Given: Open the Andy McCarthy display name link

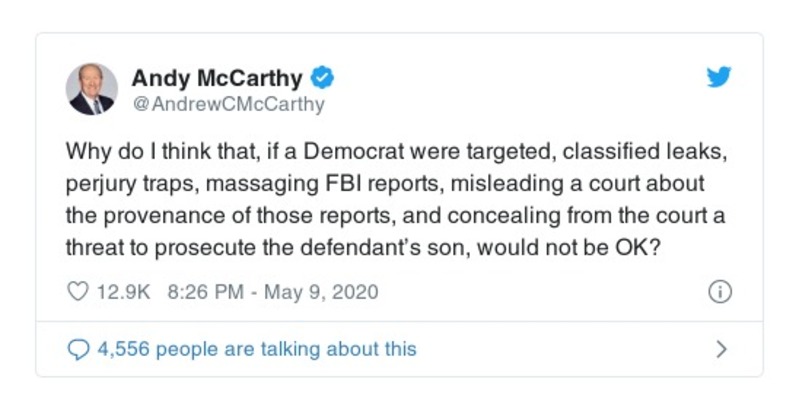Looking at the screenshot, I should 217,77.
